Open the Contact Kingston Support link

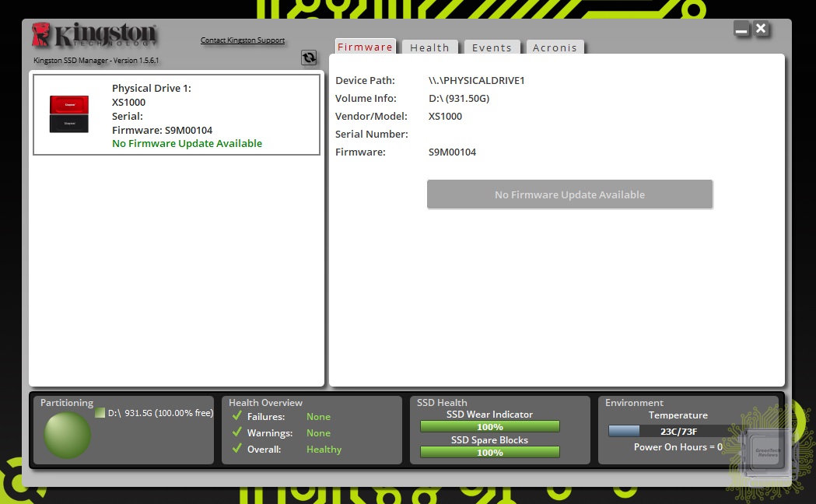click(243, 40)
